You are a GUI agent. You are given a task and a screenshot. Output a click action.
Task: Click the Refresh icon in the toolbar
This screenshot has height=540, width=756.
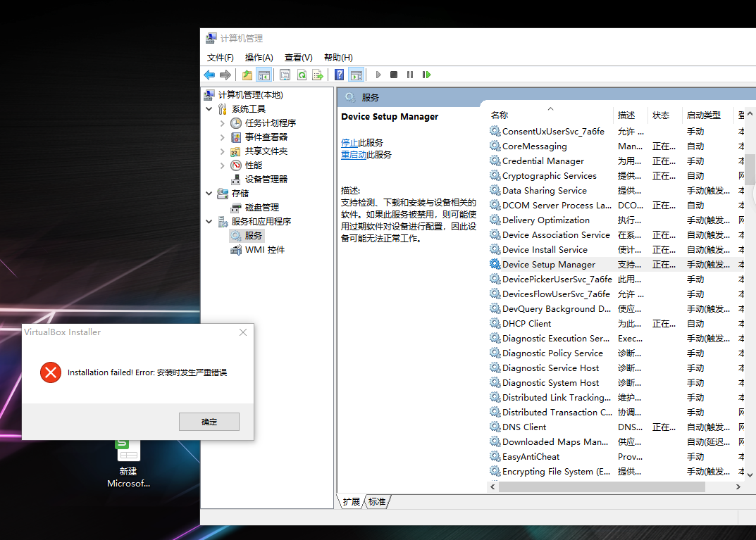coord(302,74)
